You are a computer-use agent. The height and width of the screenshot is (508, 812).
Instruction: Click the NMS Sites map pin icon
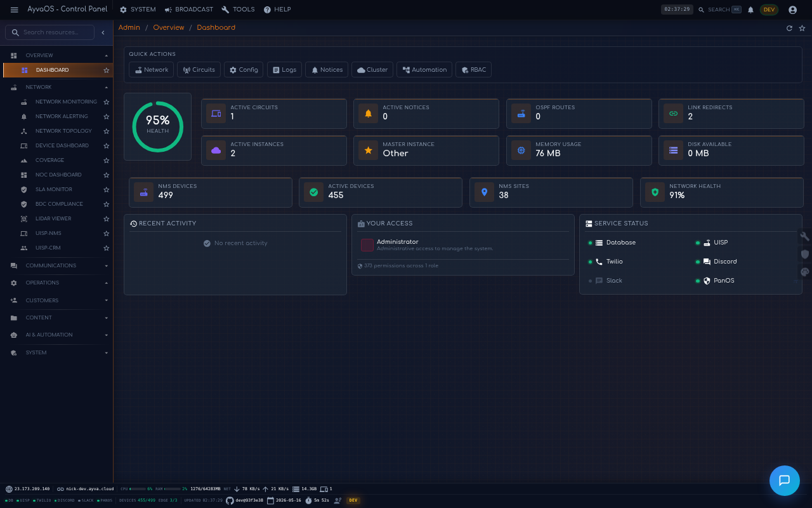pos(484,192)
